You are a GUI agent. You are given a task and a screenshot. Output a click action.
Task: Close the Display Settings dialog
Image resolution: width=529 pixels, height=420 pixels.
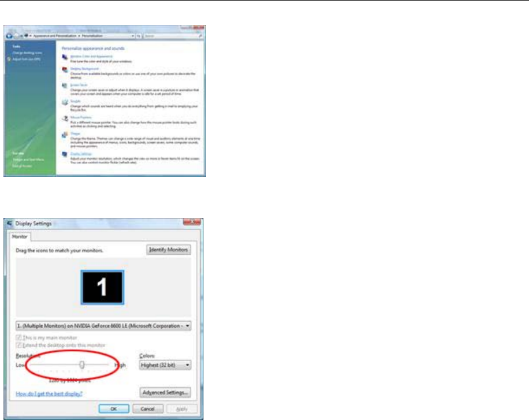(x=192, y=222)
